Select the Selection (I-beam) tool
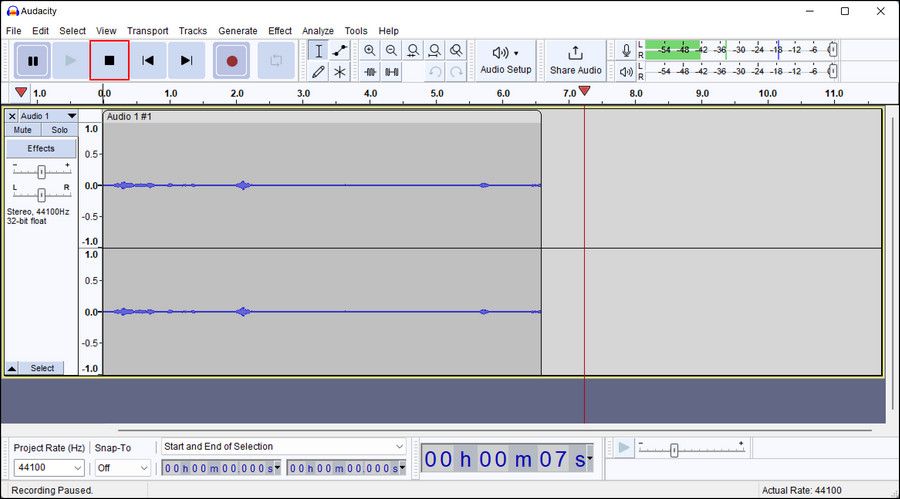Screen dimensions: 900x499 pos(319,51)
